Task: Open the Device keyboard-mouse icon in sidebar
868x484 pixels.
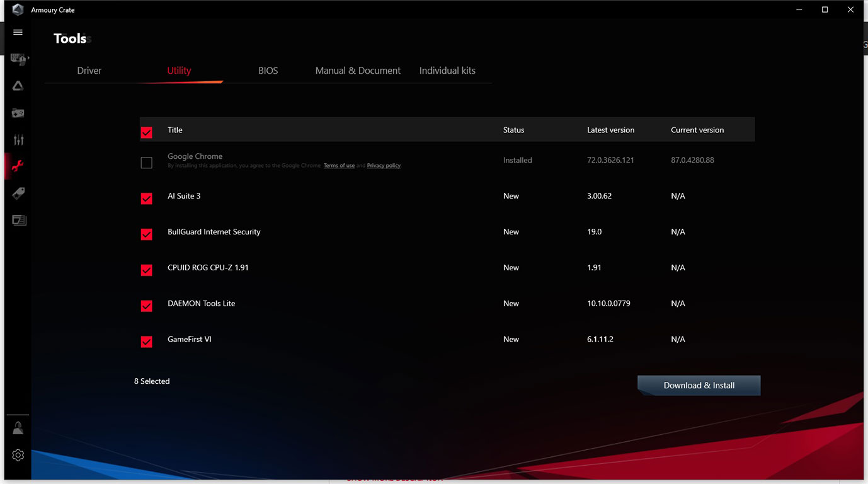Action: [18, 59]
